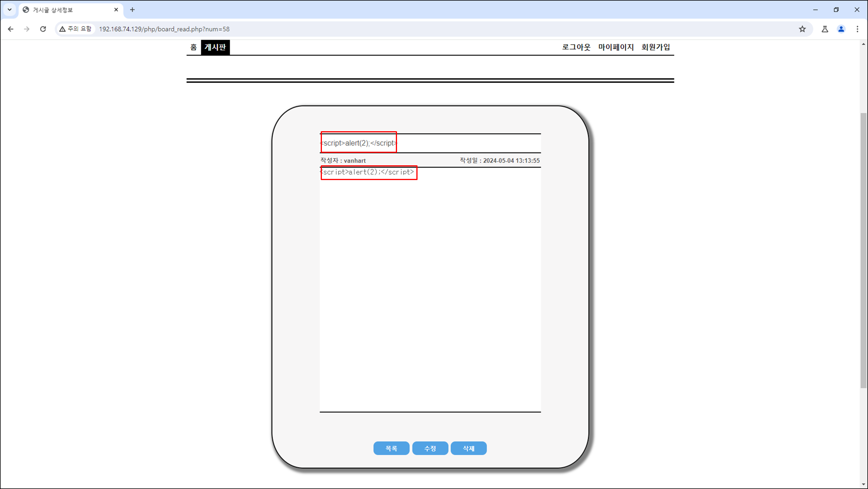Open a new browser tab
This screenshot has width=868, height=489.
tap(132, 10)
